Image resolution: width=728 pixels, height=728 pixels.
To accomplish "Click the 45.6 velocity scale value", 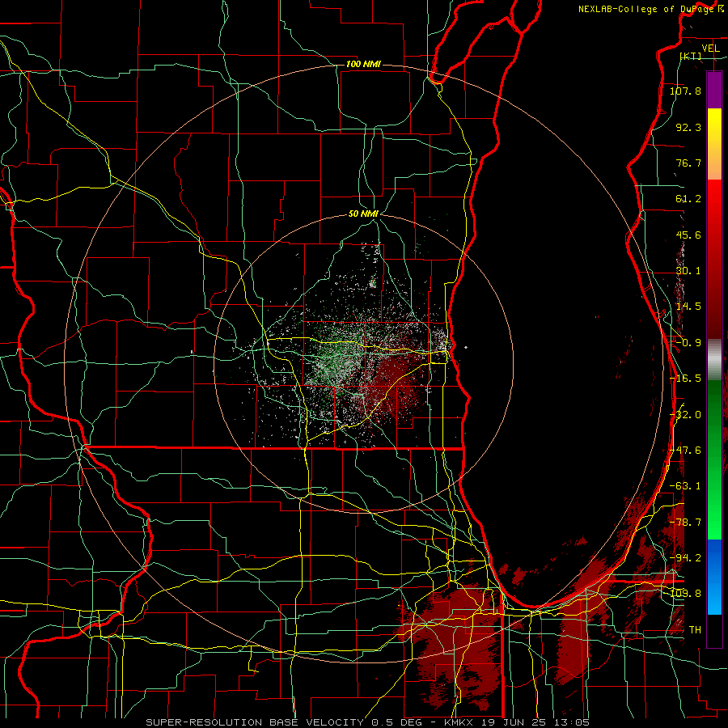I will [688, 235].
